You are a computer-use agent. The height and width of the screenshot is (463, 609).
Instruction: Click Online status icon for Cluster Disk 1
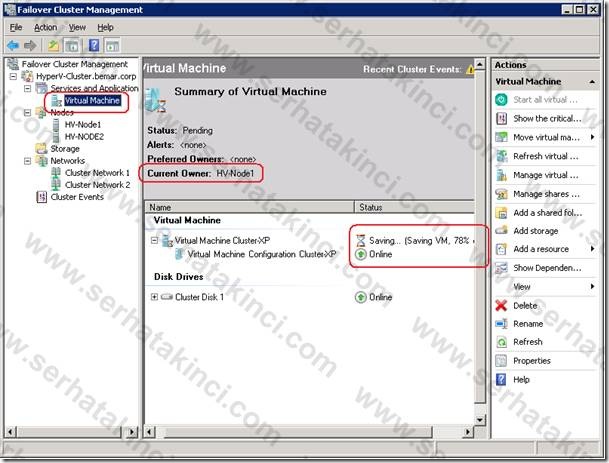[x=361, y=297]
